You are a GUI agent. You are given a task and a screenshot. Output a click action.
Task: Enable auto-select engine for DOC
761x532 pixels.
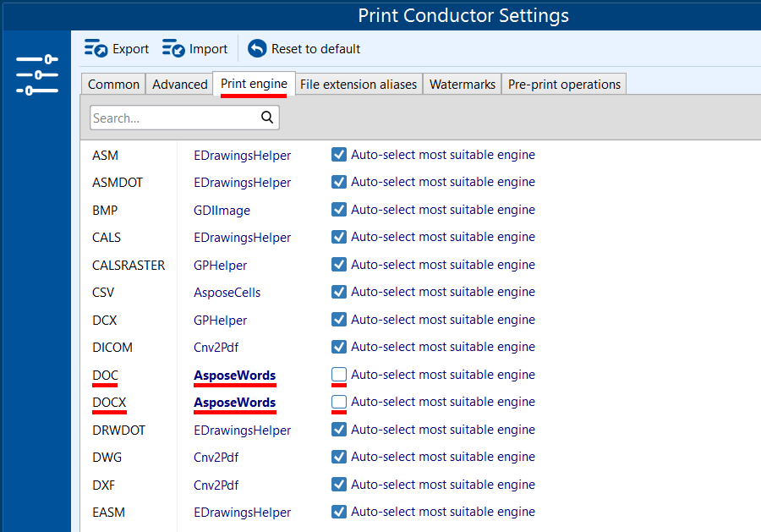[339, 375]
